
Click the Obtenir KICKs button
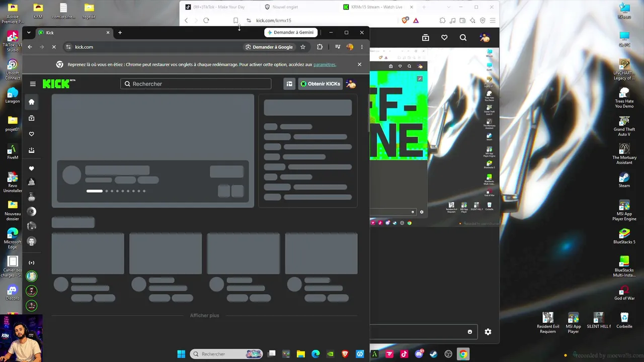[x=320, y=84]
